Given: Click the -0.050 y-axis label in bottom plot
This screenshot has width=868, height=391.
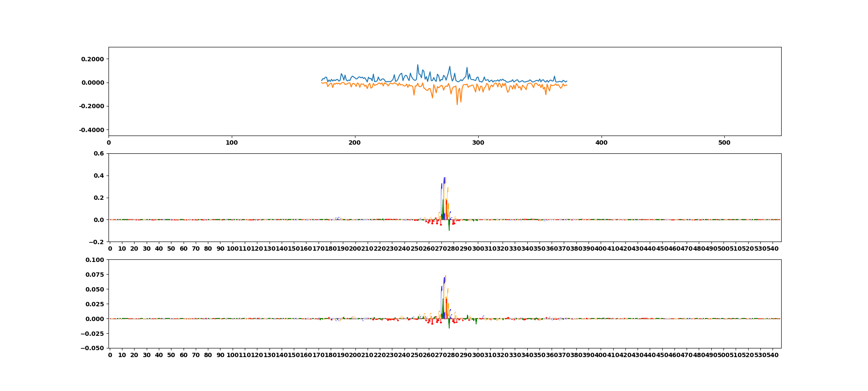Looking at the screenshot, I should [x=93, y=348].
